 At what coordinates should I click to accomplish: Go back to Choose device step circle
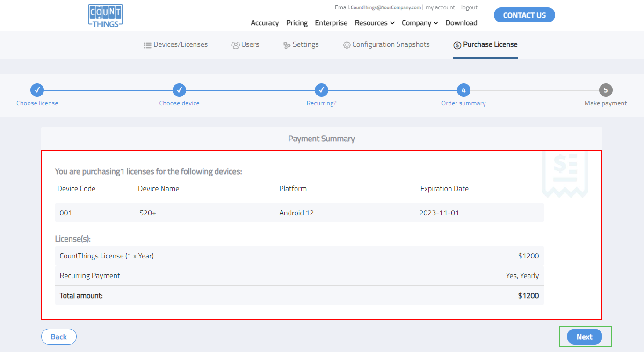click(x=180, y=90)
